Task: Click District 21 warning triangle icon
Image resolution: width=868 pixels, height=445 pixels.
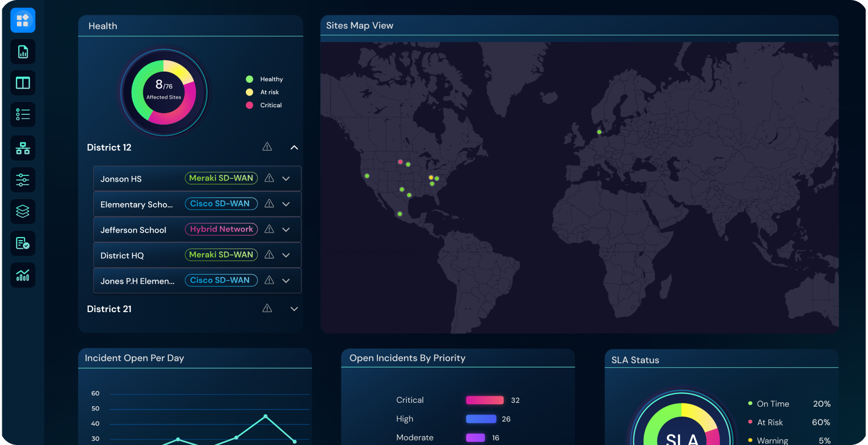Action: [x=267, y=308]
